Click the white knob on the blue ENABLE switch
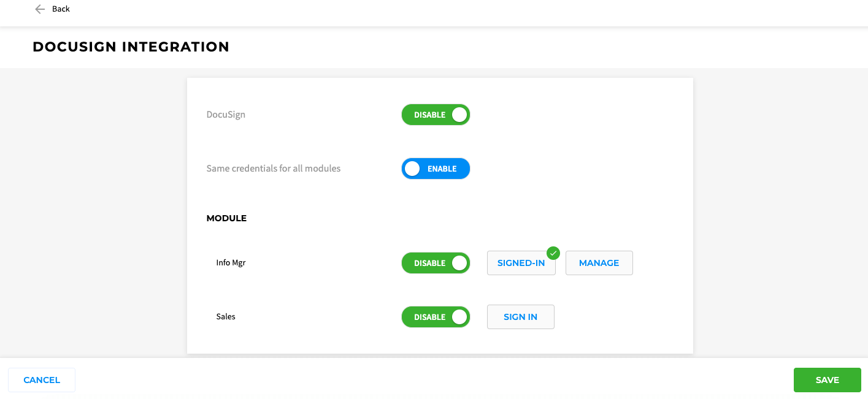The image size is (868, 399). (x=413, y=169)
